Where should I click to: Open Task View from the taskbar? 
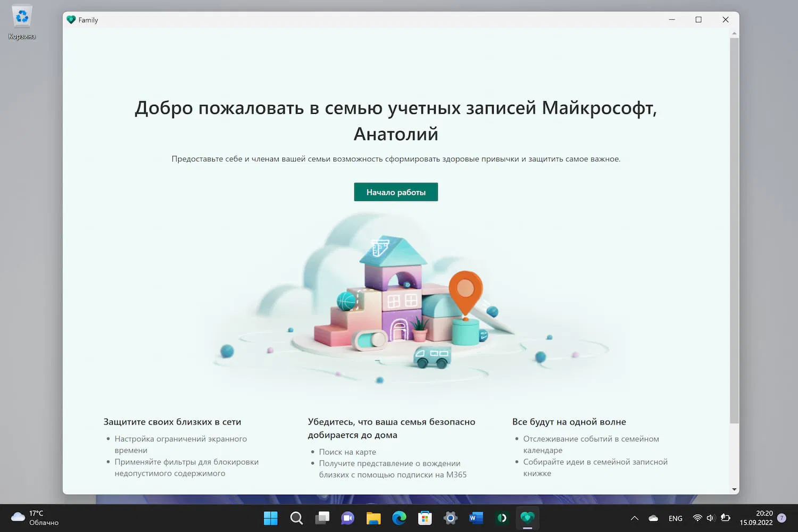(x=322, y=518)
